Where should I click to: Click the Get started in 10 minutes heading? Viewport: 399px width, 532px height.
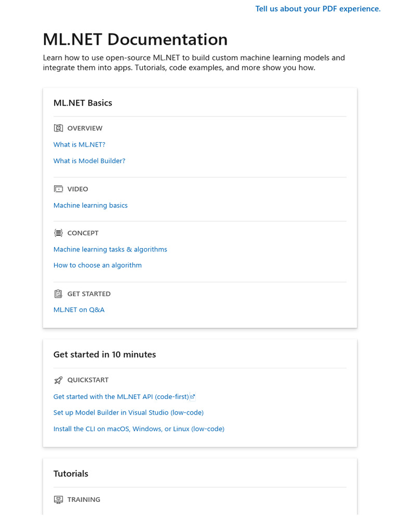(104, 355)
